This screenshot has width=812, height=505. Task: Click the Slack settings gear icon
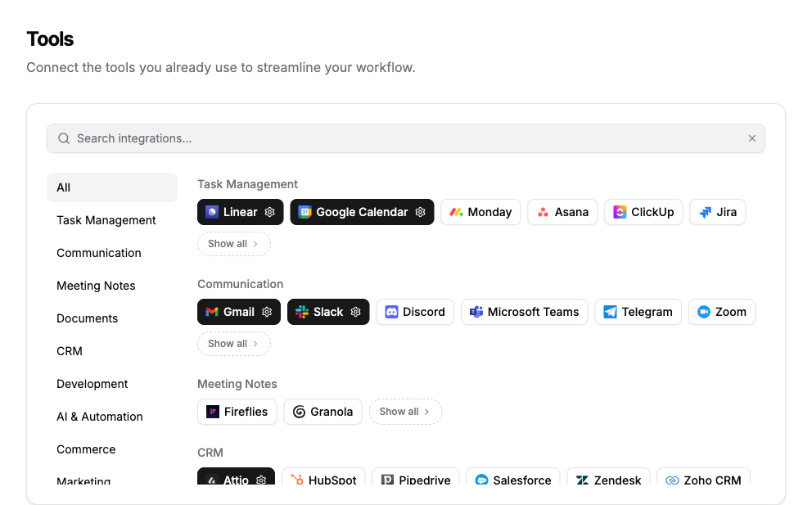point(355,312)
